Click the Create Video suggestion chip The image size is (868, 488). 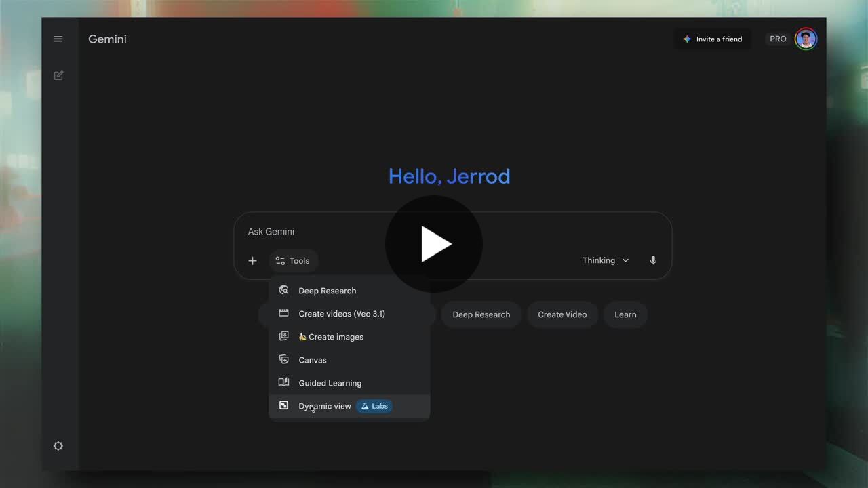pos(562,314)
